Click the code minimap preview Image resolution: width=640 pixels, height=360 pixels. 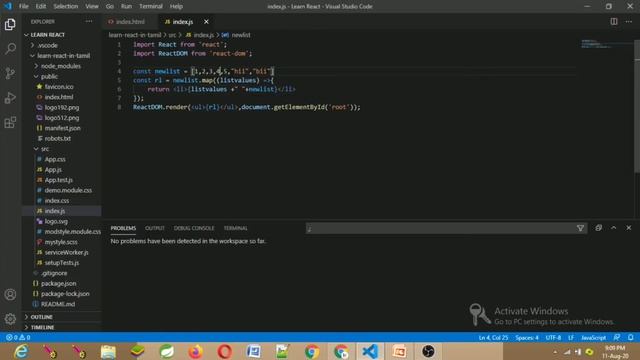click(x=606, y=44)
